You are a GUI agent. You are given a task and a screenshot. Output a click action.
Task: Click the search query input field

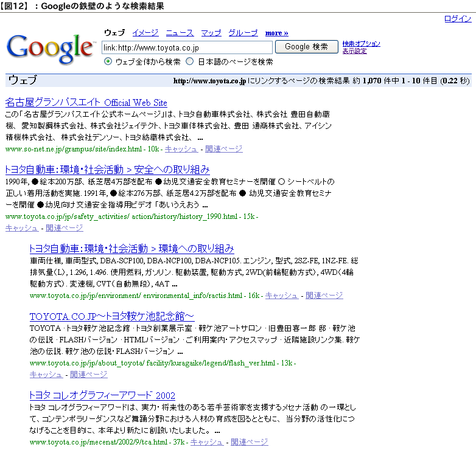pyautogui.click(x=187, y=47)
